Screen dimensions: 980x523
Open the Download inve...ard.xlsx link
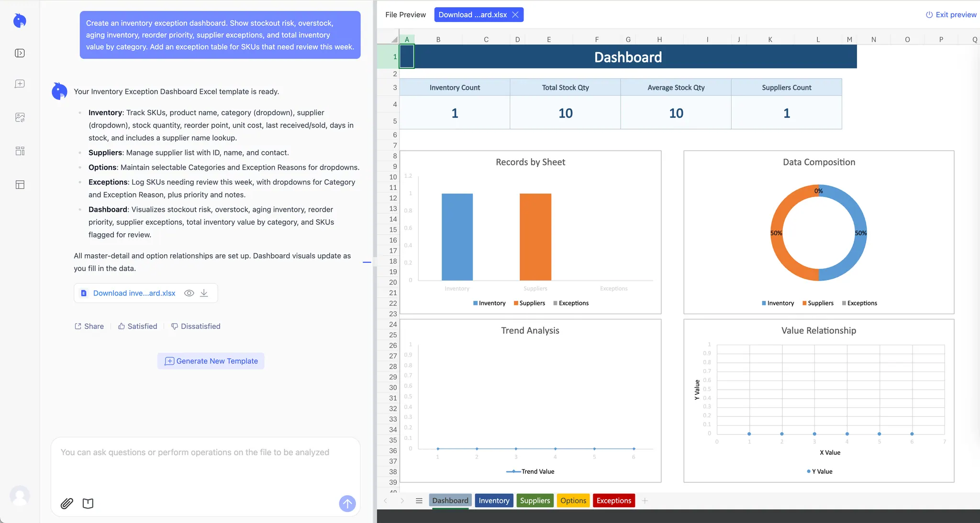click(134, 293)
